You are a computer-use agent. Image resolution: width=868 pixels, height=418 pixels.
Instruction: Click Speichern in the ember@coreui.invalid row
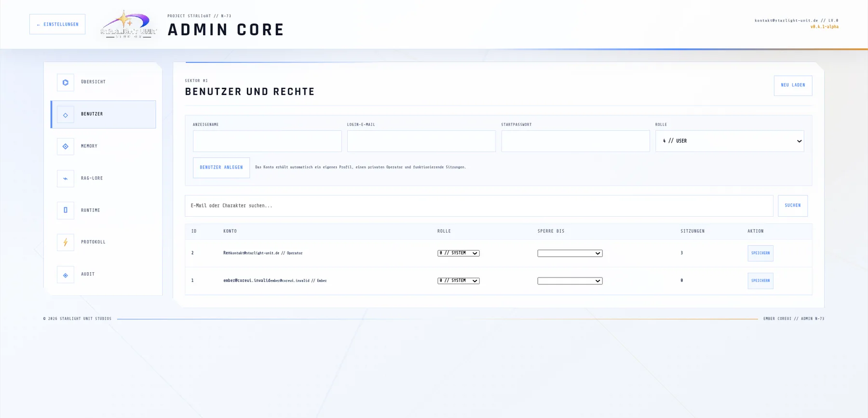(760, 281)
